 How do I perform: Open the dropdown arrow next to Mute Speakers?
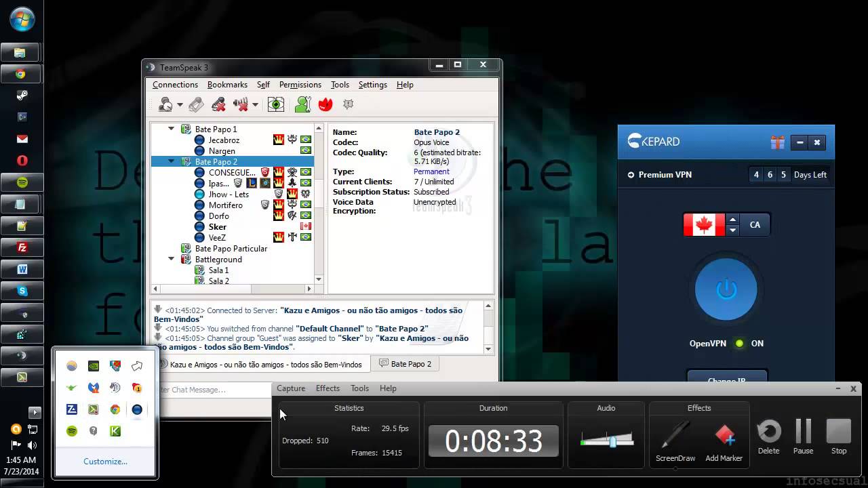coord(255,105)
